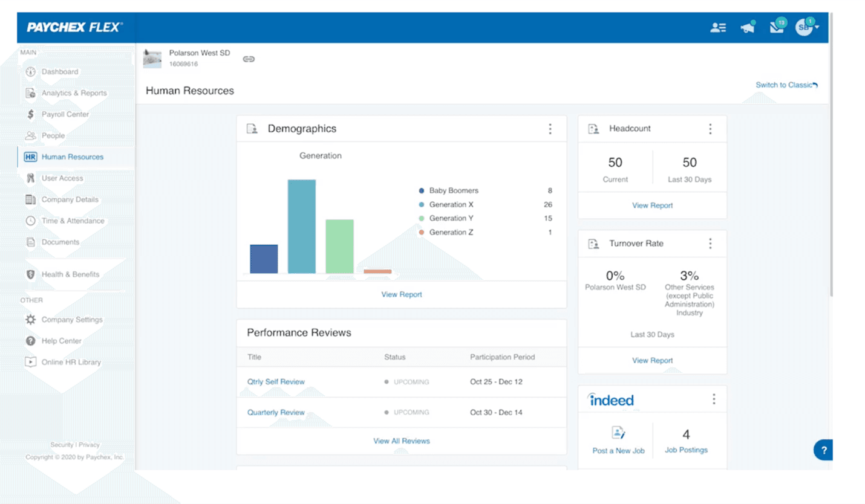Click the Baby Boomers bar in chart
This screenshot has width=865, height=504.
pos(264,259)
